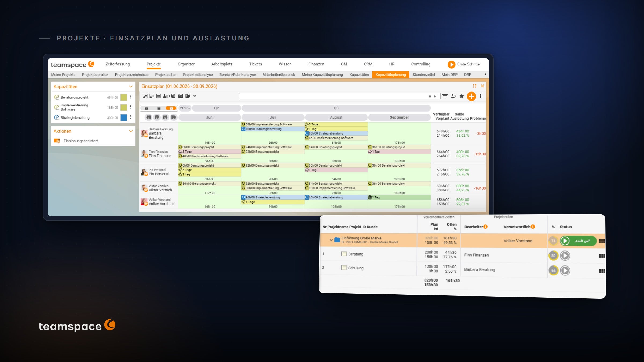Expand Einsatzplan to fullscreen
Screen dimensions: 644x362
pyautogui.click(x=474, y=86)
